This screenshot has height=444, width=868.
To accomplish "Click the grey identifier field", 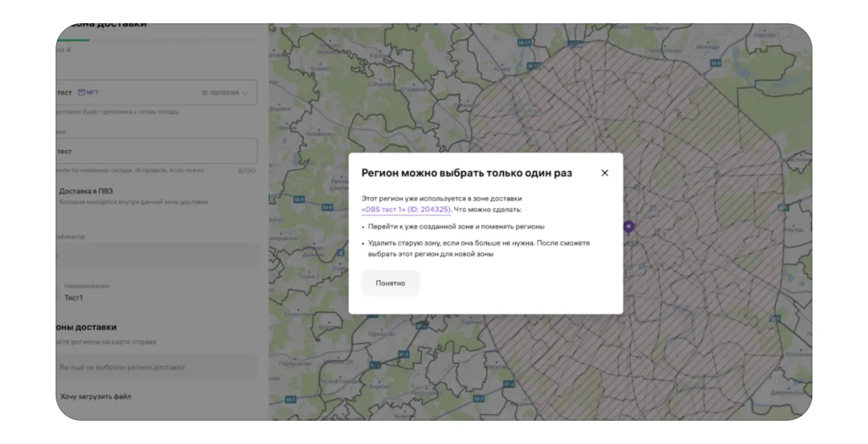I will click(x=156, y=256).
